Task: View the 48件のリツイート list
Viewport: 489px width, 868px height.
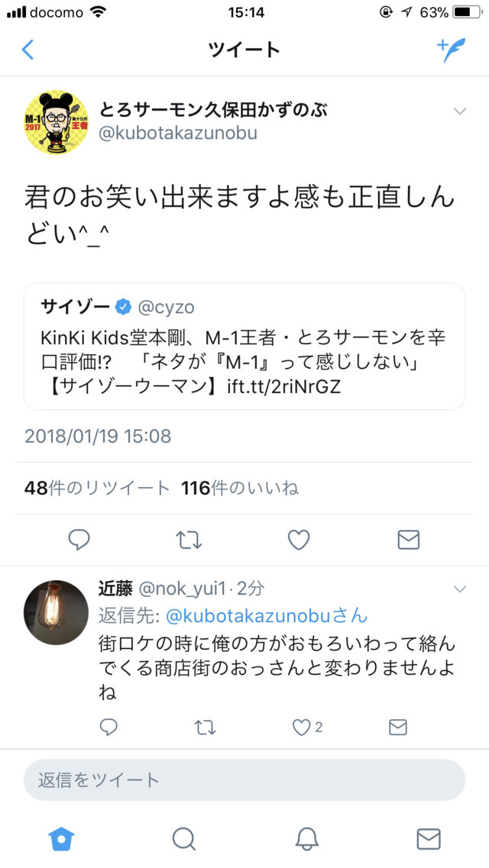Action: click(x=97, y=489)
